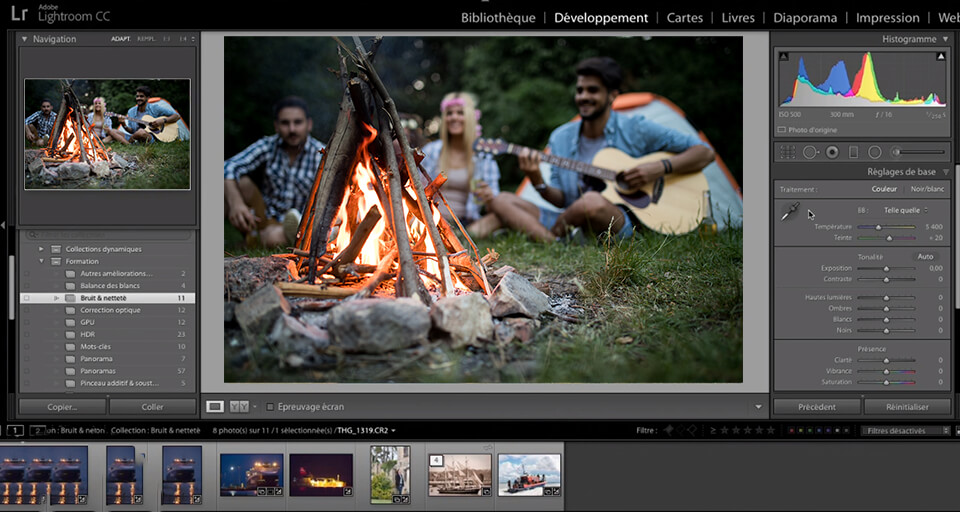Select the Graduated Filter tool
The image size is (960, 512).
(853, 152)
